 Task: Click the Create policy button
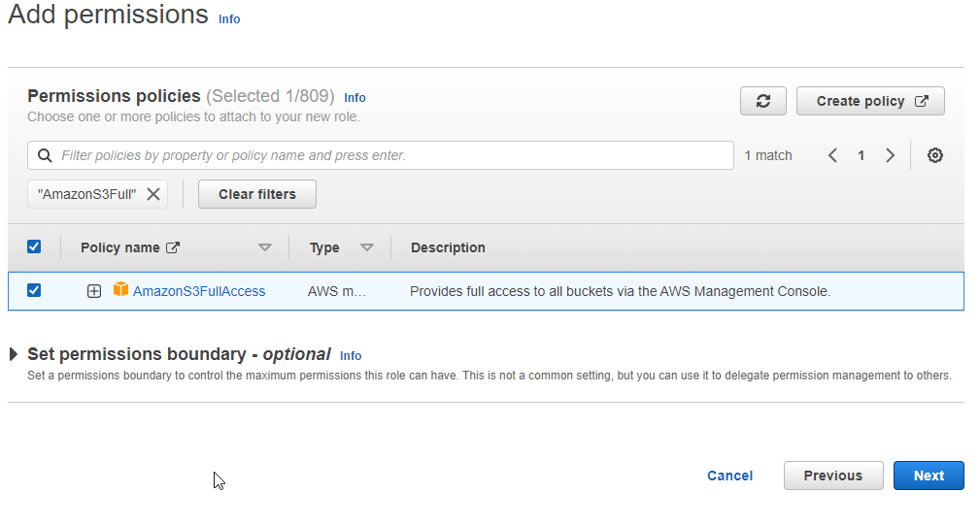click(x=870, y=101)
